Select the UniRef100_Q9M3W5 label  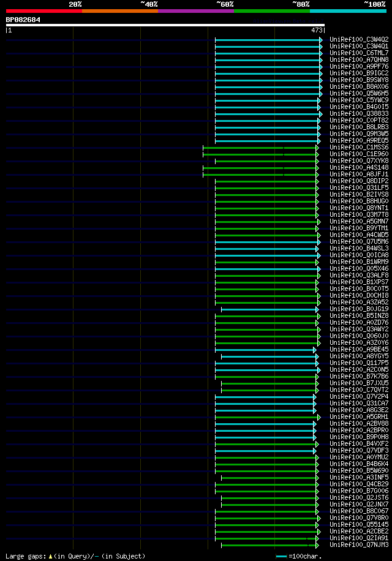pyautogui.click(x=359, y=134)
